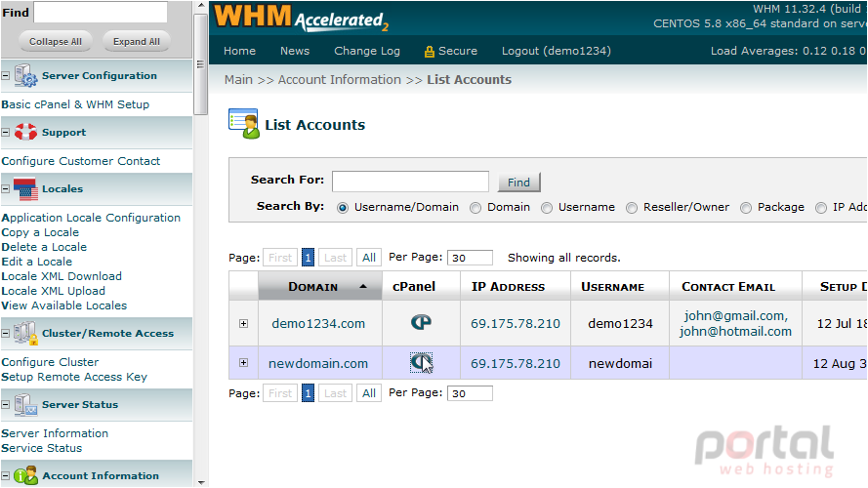Expand the demo1234.com account row
The image size is (868, 488).
click(243, 323)
